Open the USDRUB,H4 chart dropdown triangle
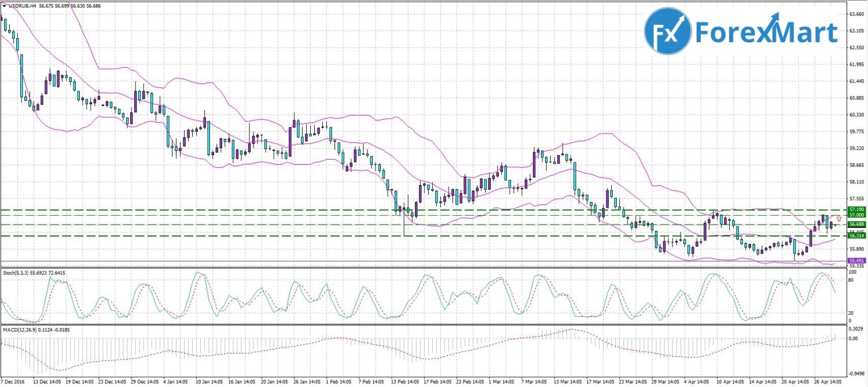The image size is (868, 387). pyautogui.click(x=5, y=5)
